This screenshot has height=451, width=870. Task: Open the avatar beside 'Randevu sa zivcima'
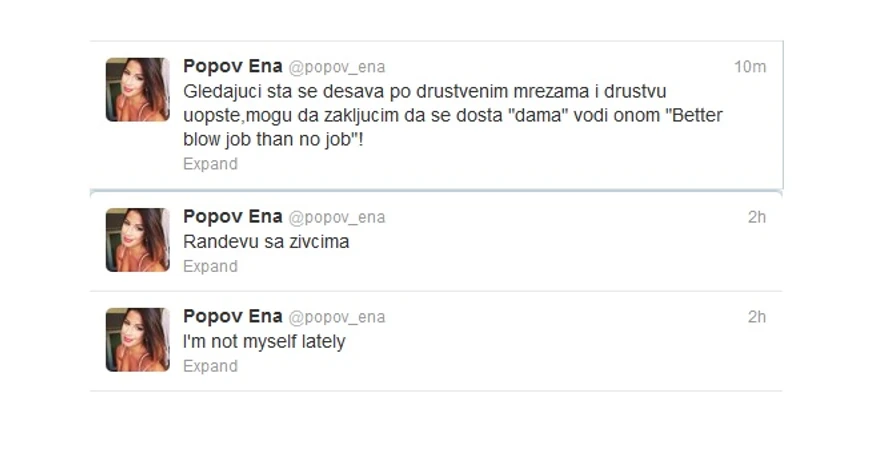(x=138, y=240)
